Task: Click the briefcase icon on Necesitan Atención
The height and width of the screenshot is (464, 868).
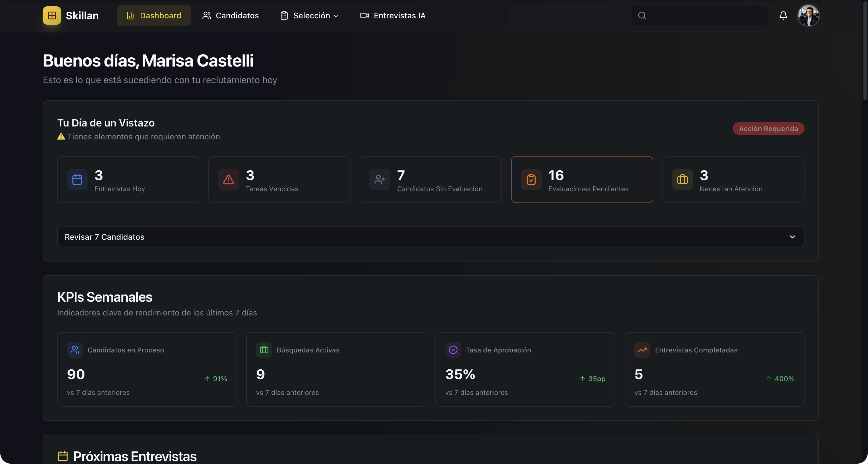Action: pos(682,180)
